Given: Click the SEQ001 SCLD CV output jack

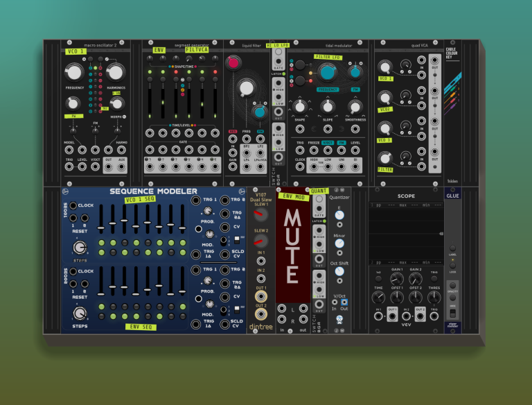Looking at the screenshot, I should (224, 254).
